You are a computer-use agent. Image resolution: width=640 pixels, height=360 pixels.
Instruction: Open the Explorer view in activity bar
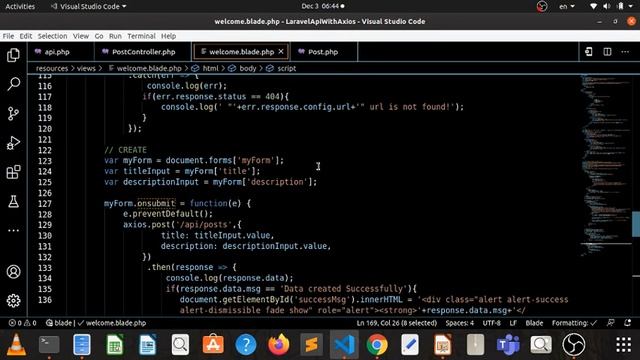click(13, 55)
